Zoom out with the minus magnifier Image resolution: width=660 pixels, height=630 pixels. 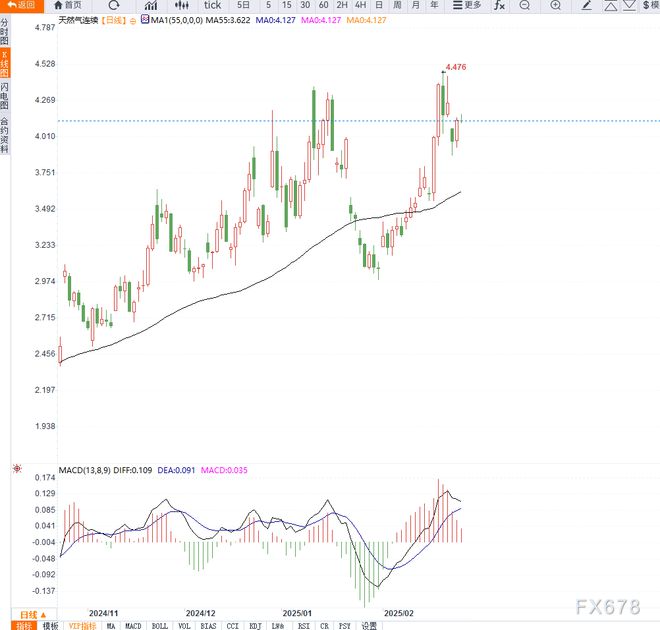click(x=524, y=5)
